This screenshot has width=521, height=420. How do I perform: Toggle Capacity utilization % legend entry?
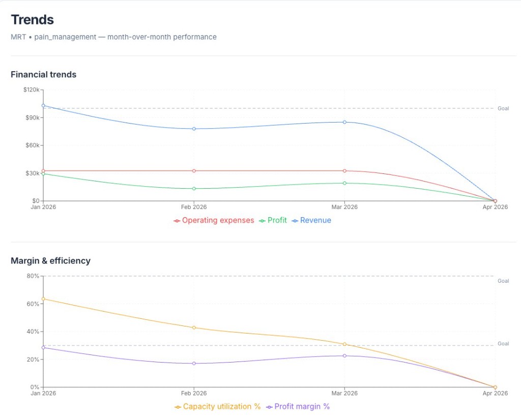(x=218, y=407)
